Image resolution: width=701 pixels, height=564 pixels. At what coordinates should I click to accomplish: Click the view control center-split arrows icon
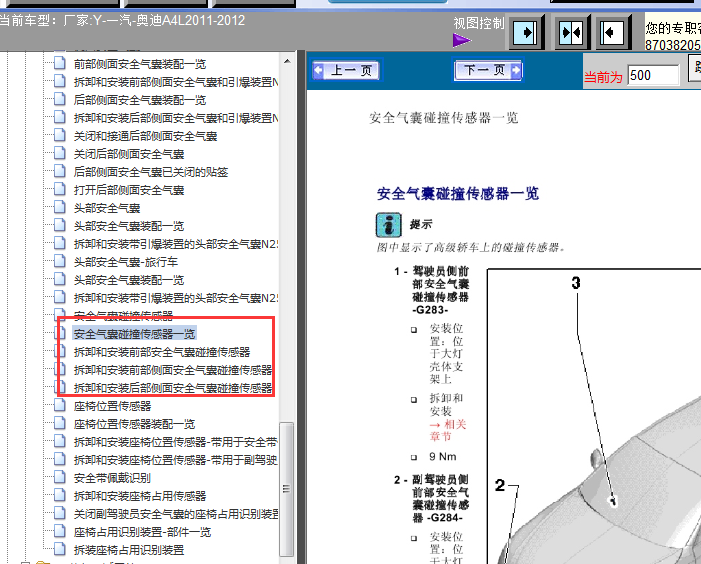coord(571,32)
